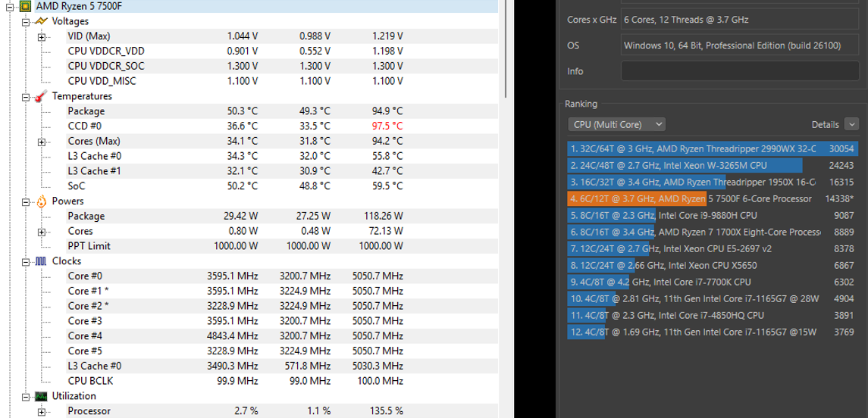Select the Threadripper 2990WX ranking bar
868x418 pixels.
713,148
